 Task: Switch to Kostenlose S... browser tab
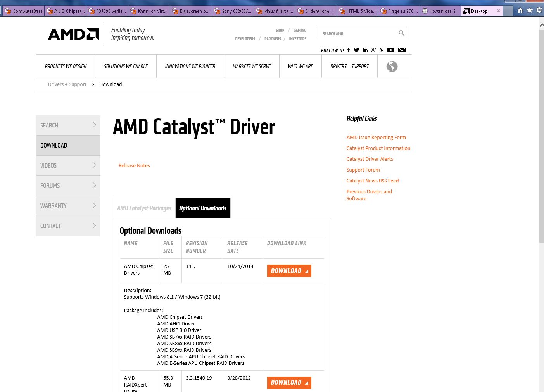(441, 11)
